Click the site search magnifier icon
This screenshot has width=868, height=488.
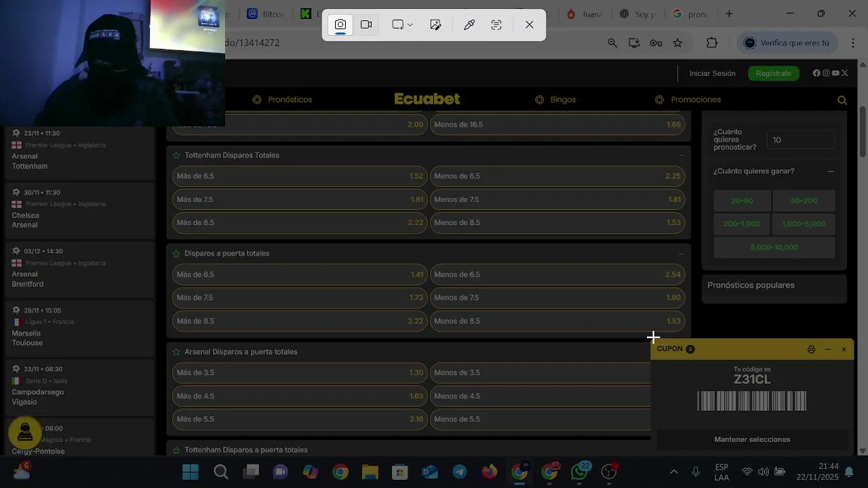click(x=842, y=100)
